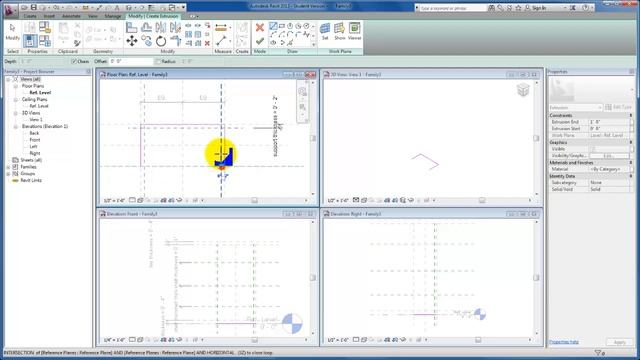
Task: Open the Insert ribbon tab
Action: coord(49,16)
